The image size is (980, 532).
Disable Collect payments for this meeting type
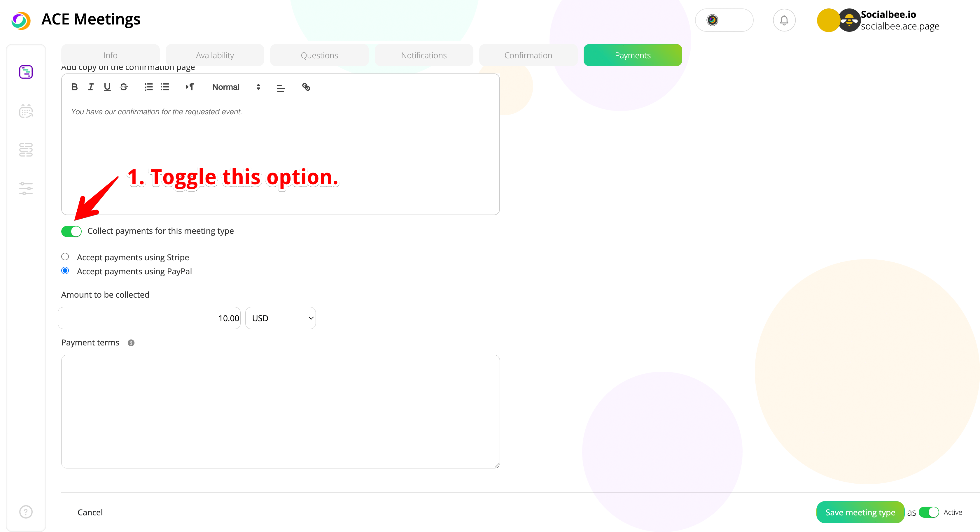[x=71, y=231]
